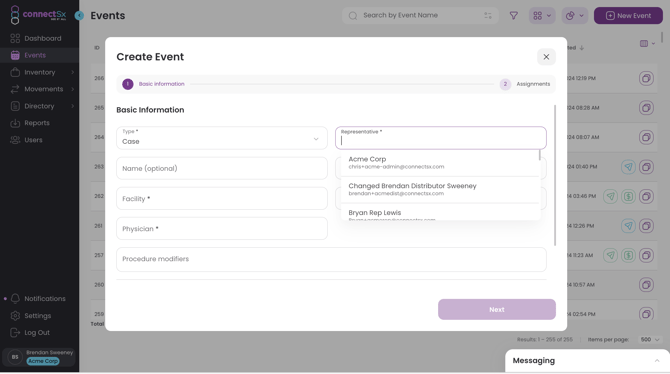Open the Items per page 500 dropdown

(x=650, y=339)
